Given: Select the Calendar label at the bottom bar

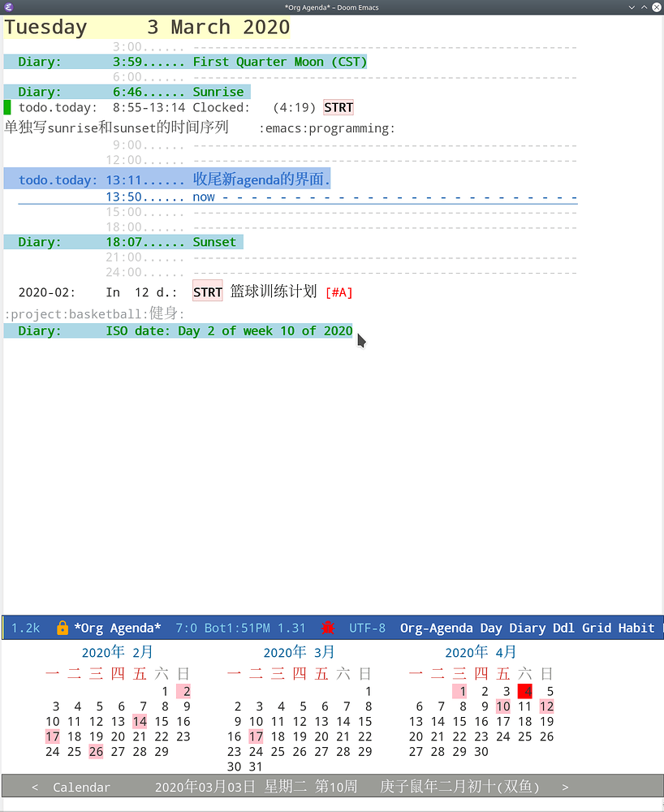Looking at the screenshot, I should point(81,786).
